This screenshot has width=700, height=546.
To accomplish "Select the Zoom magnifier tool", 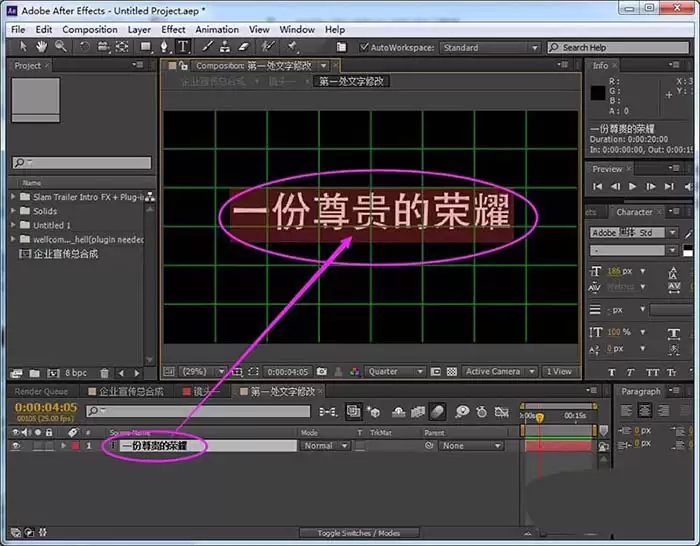I will click(61, 46).
